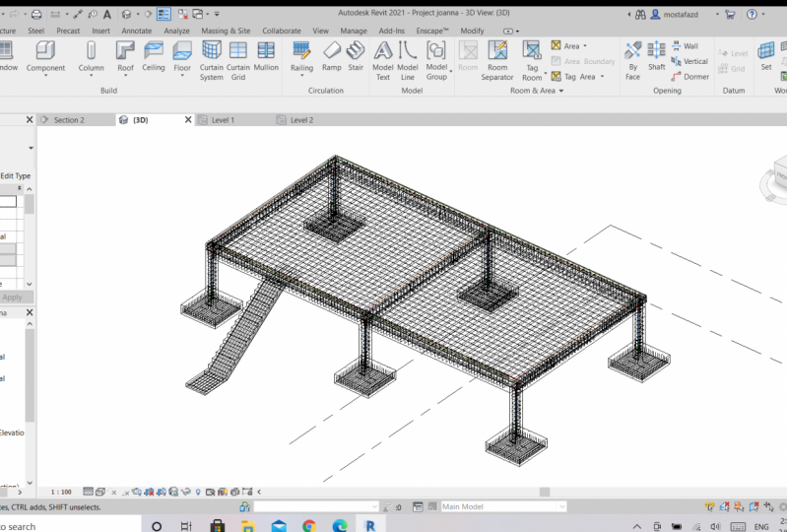
Task: Switch to the Level 1 view tab
Action: point(223,120)
